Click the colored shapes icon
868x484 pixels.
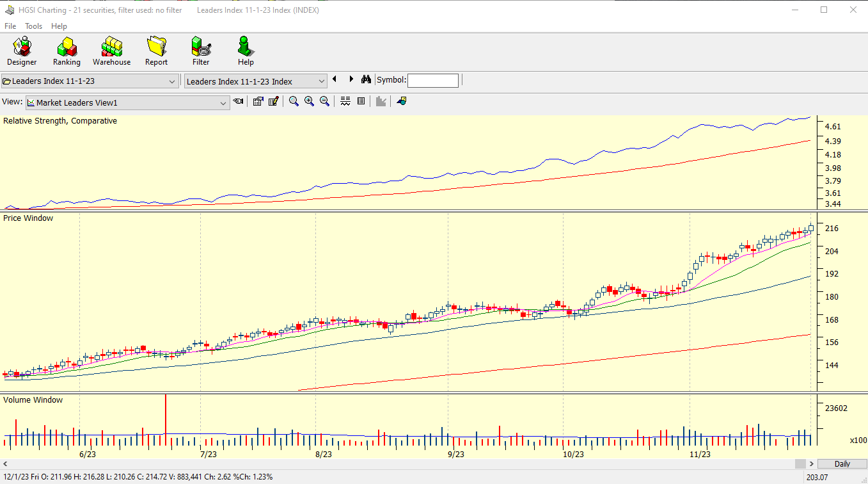tap(401, 101)
